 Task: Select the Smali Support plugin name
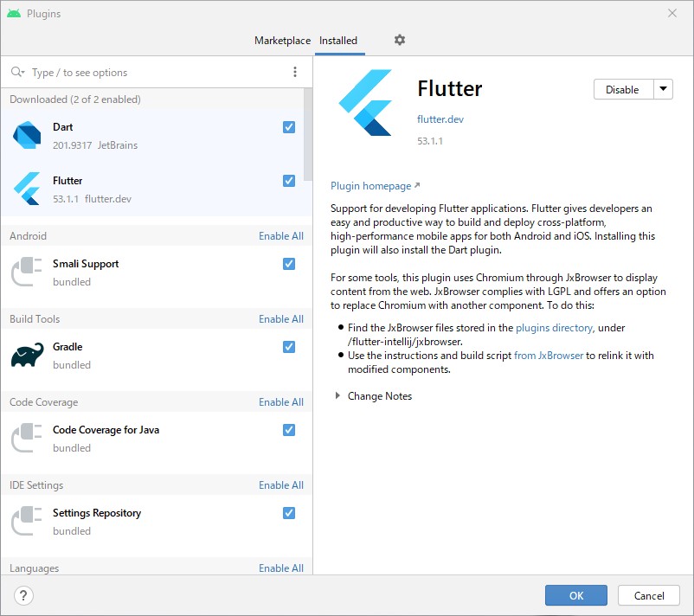tap(86, 264)
